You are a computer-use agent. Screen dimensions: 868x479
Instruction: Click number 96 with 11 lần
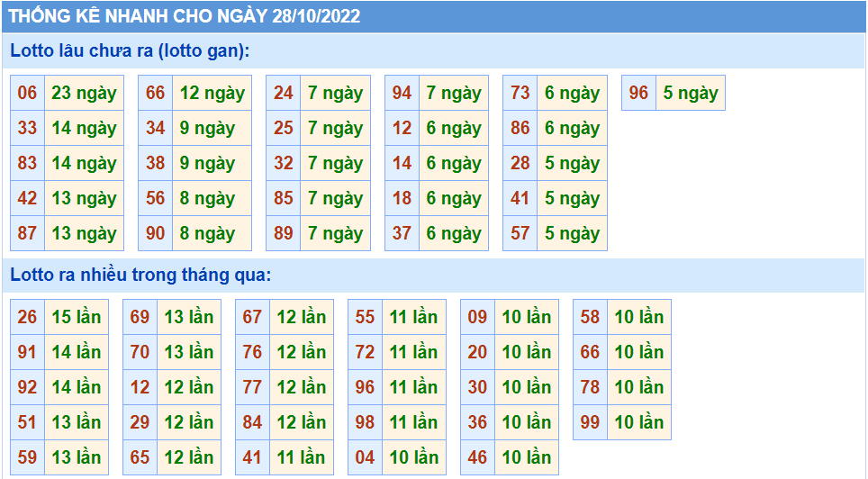(x=366, y=387)
